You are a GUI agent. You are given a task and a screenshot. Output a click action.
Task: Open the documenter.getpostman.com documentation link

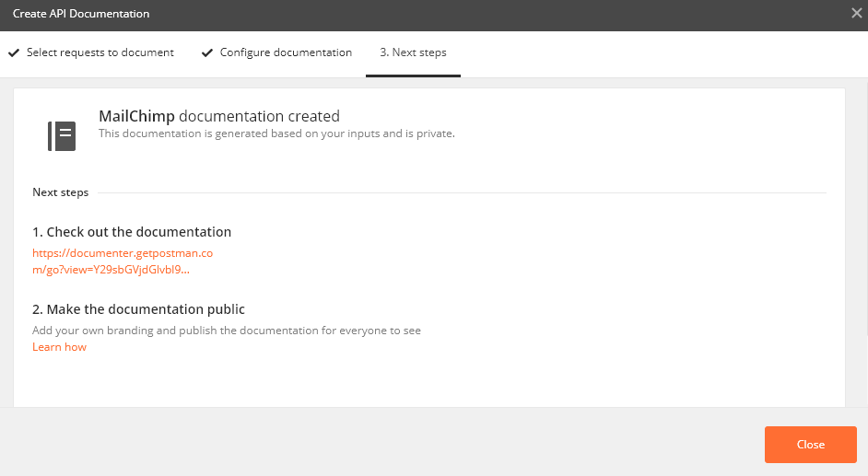(x=123, y=261)
